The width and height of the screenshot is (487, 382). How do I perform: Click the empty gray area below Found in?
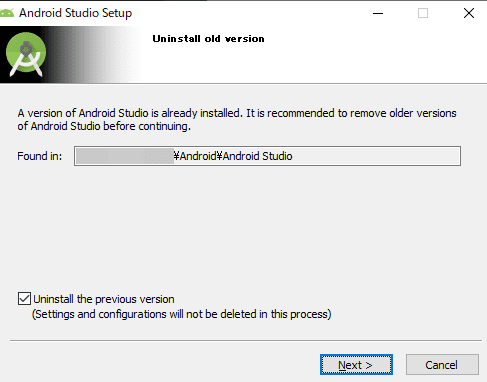(243, 227)
